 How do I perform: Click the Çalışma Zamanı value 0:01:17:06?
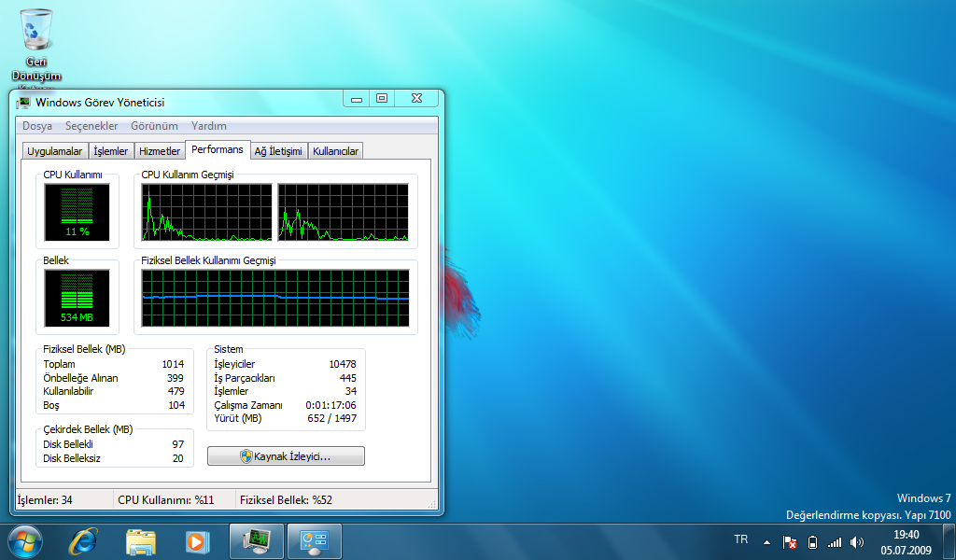point(331,405)
